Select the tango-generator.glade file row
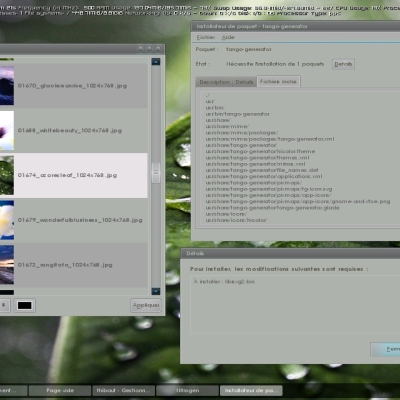The height and width of the screenshot is (400, 400). click(272, 208)
